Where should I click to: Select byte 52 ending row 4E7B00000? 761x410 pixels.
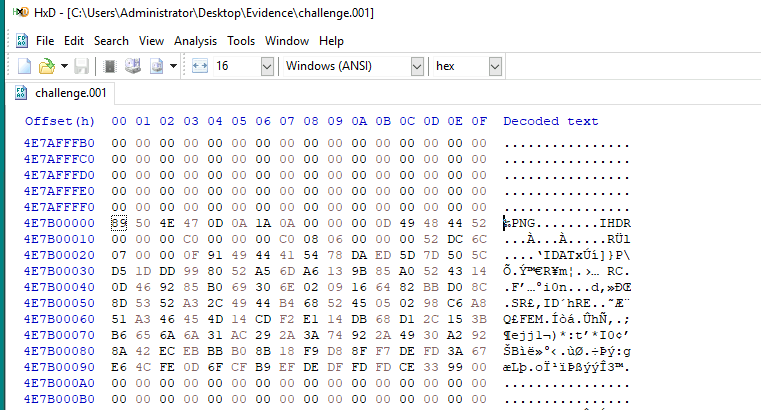pyautogui.click(x=479, y=223)
